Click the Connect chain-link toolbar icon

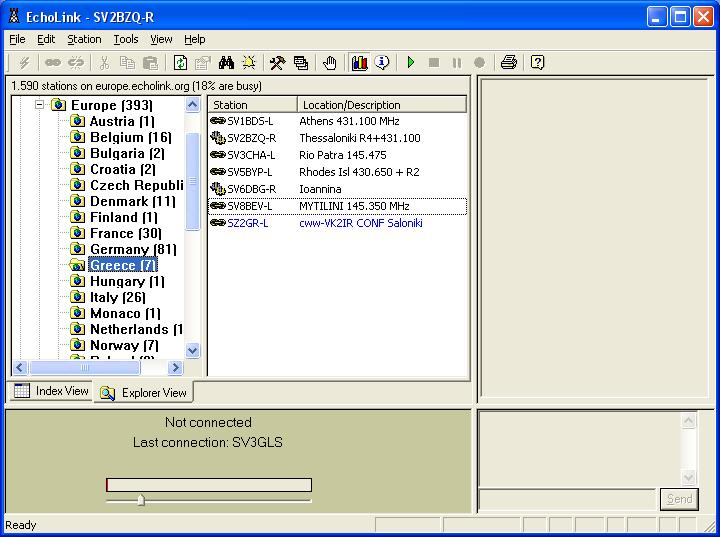tap(52, 62)
